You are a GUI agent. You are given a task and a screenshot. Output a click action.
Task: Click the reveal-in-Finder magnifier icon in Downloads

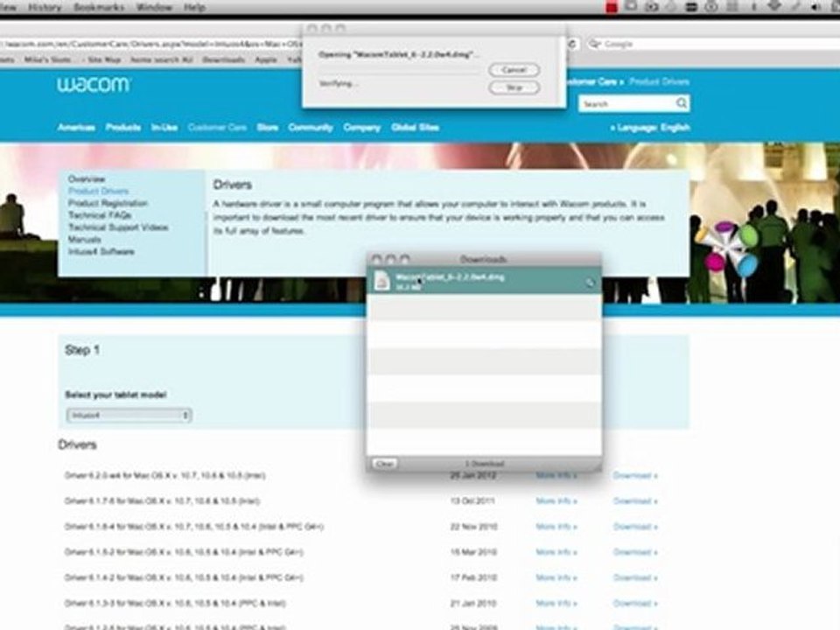(590, 283)
